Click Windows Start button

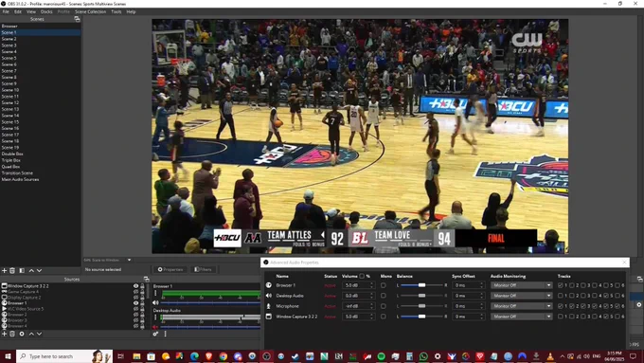(8, 356)
